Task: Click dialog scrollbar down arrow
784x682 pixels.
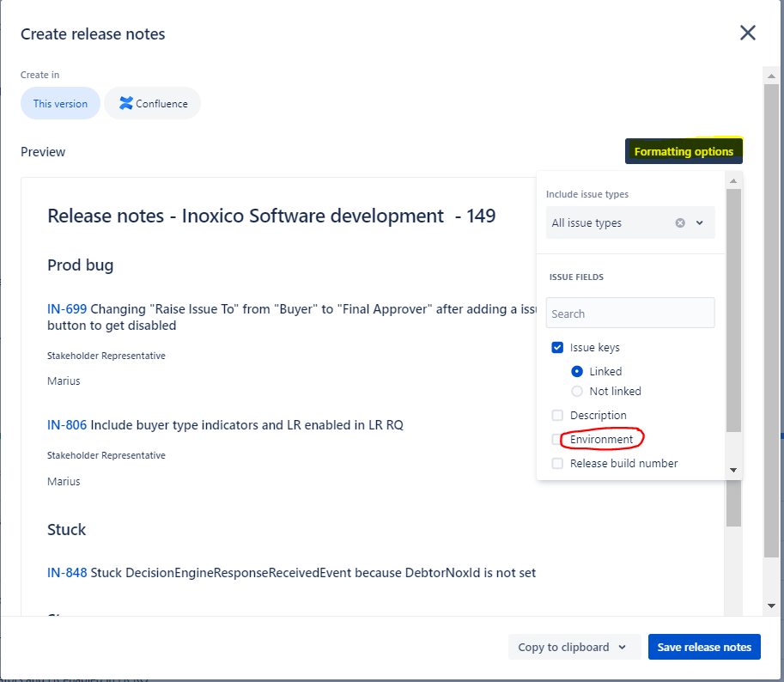Action: 771,606
